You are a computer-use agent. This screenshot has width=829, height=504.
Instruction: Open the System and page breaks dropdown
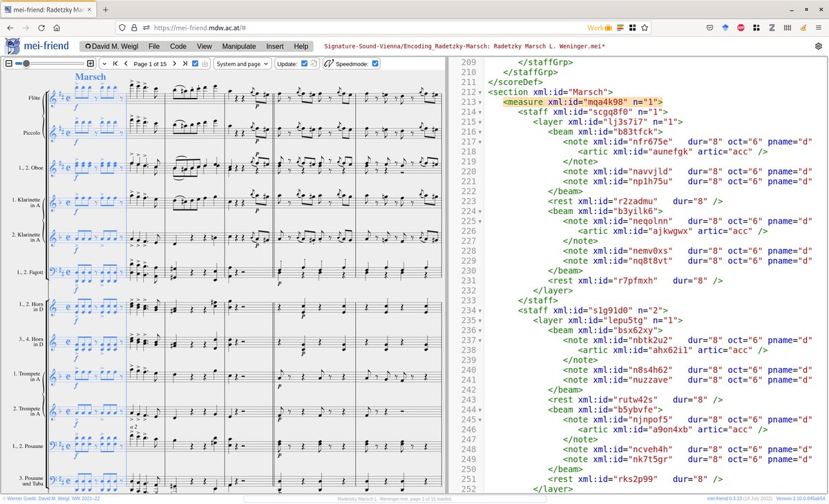241,64
